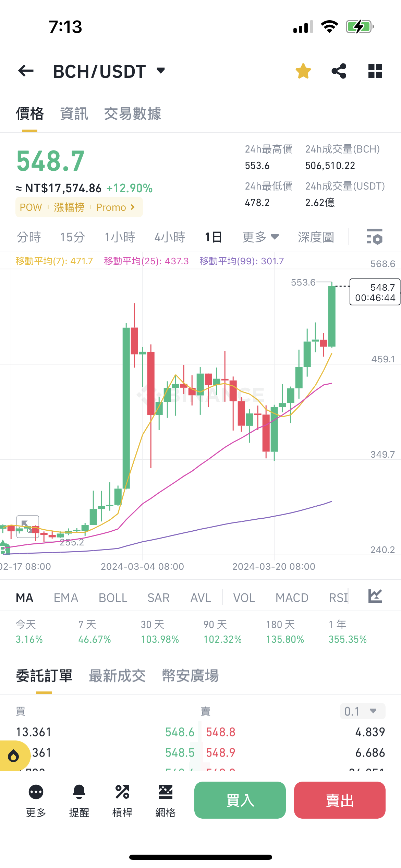Open the leverage percent icon

click(x=122, y=792)
